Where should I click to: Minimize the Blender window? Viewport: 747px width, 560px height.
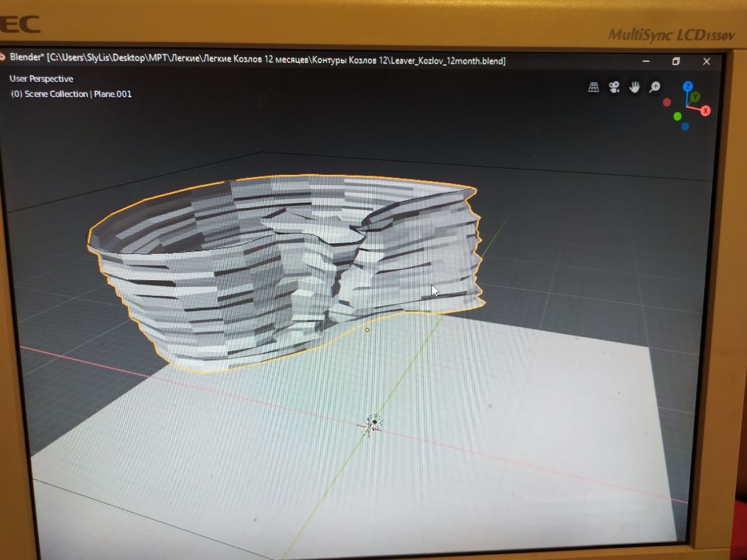(646, 61)
